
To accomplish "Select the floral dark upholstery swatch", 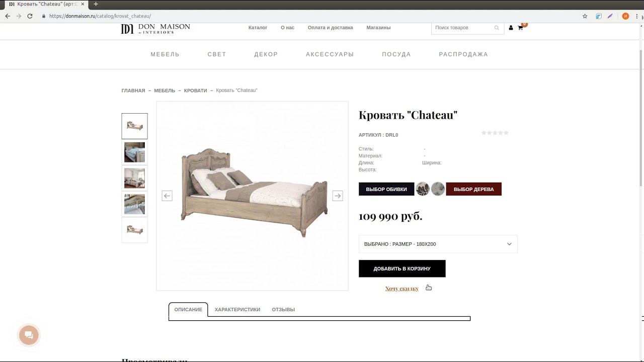I will 423,189.
